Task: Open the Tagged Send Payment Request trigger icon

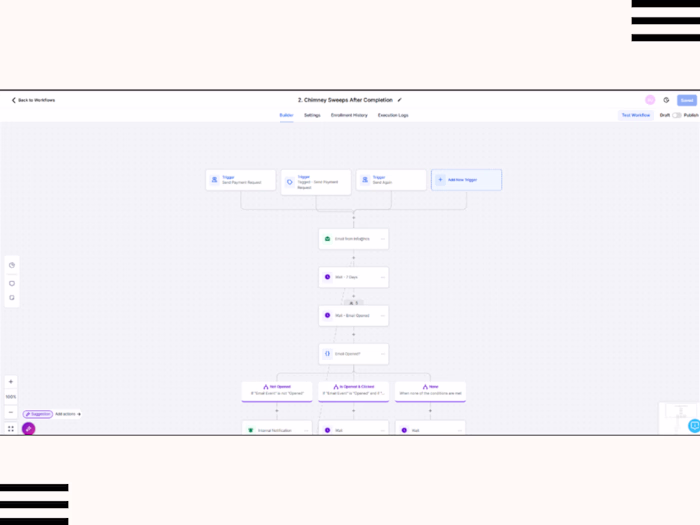Action: click(290, 182)
